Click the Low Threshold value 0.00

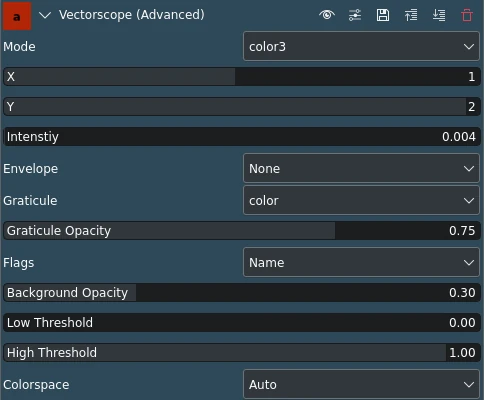click(462, 323)
